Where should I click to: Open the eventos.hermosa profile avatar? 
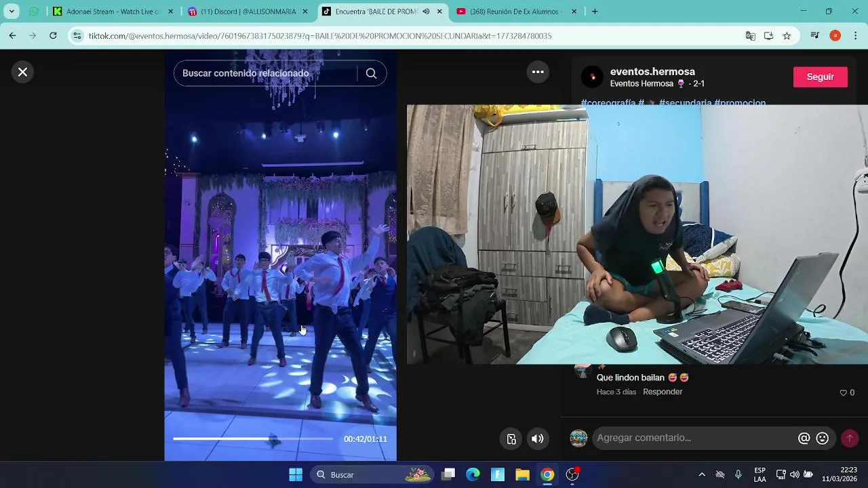592,77
